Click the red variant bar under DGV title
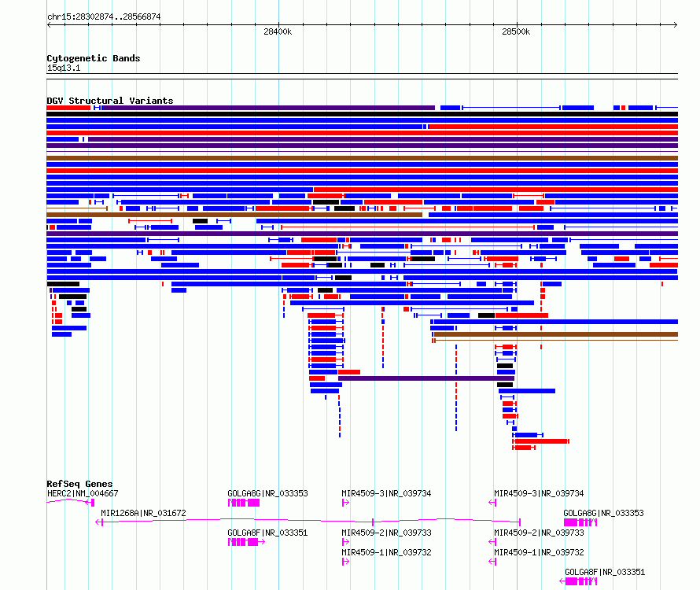 (x=68, y=108)
